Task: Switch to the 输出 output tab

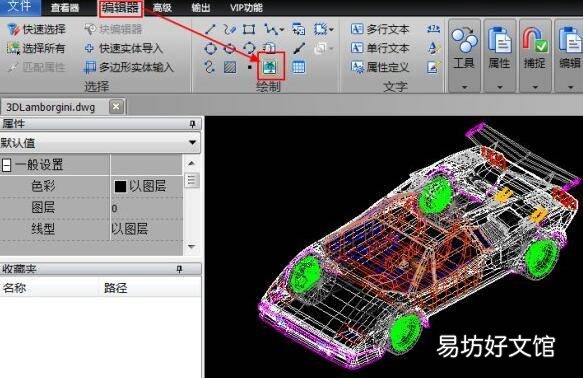Action: pyautogui.click(x=201, y=7)
